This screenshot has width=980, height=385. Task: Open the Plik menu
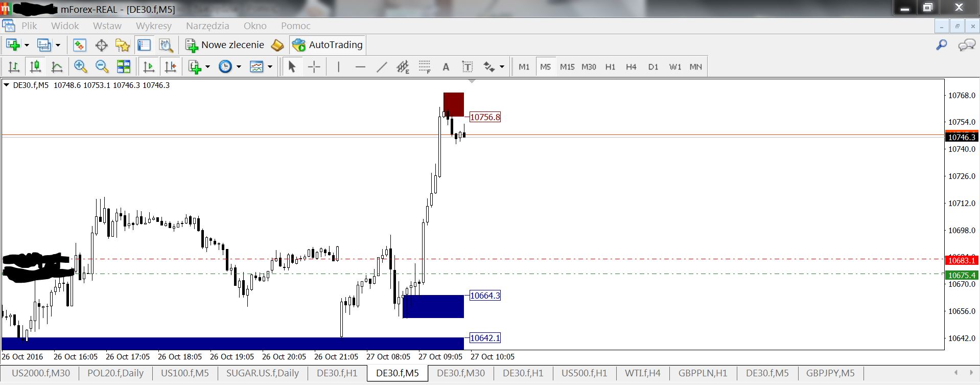pos(29,26)
